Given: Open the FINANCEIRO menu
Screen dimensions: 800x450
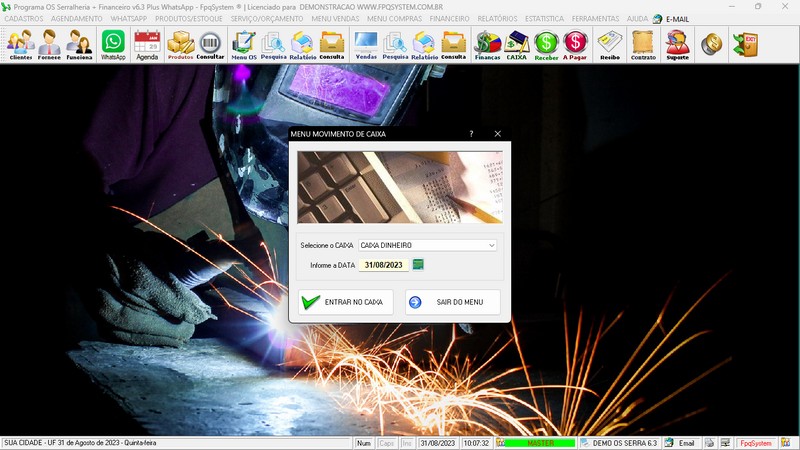Looking at the screenshot, I should [449, 19].
